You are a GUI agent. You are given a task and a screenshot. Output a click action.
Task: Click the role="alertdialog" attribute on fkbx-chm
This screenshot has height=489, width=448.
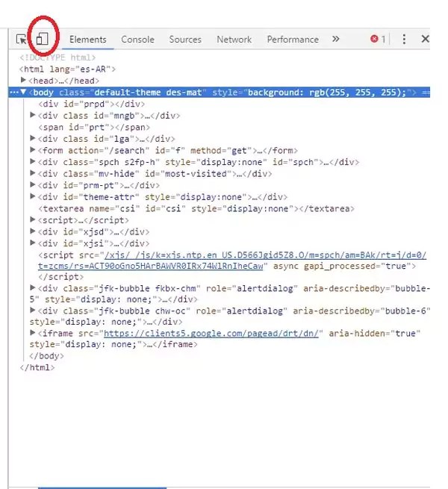tap(252, 288)
